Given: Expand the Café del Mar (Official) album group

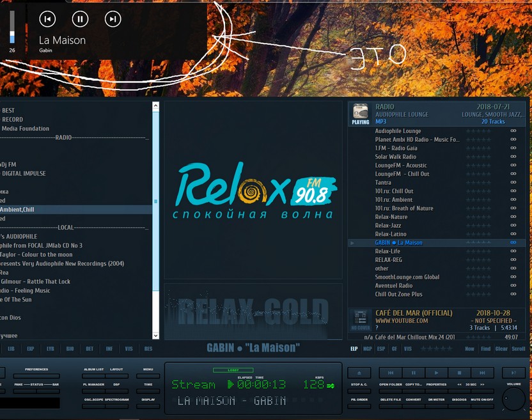Looking at the screenshot, I should click(x=413, y=313).
